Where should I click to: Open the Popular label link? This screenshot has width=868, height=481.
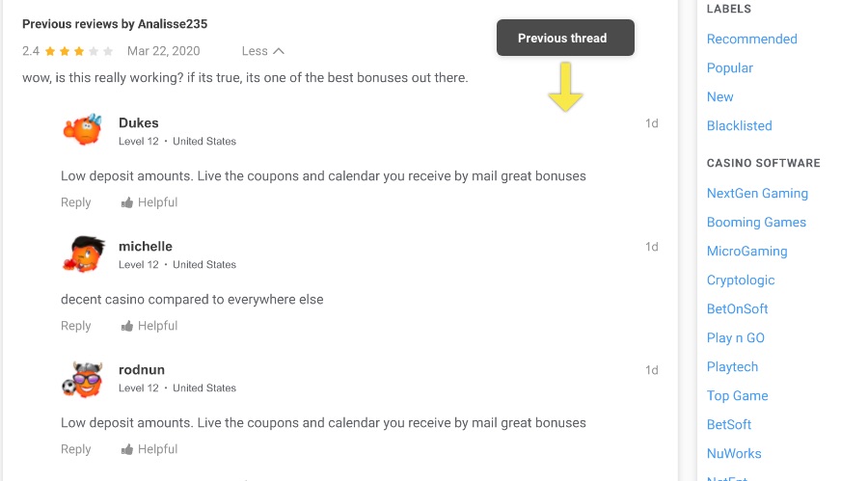click(x=729, y=68)
